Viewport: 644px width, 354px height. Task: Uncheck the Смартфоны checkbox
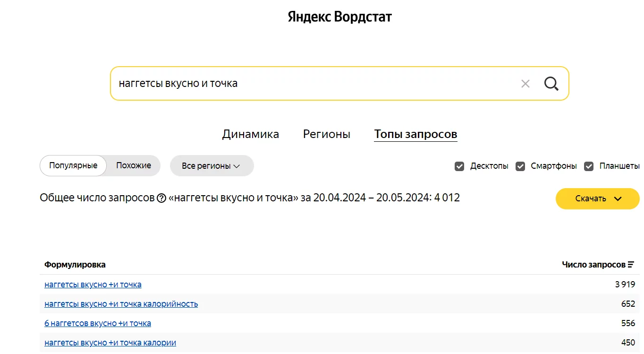(520, 166)
